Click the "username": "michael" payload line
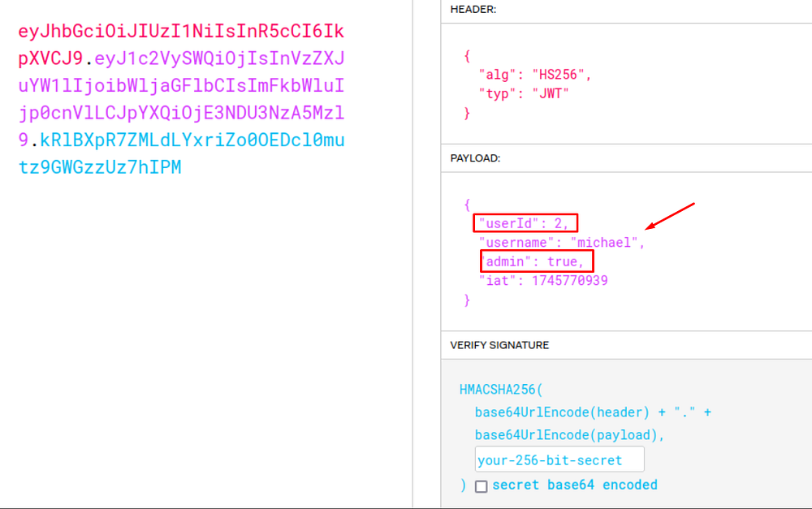 click(x=562, y=243)
